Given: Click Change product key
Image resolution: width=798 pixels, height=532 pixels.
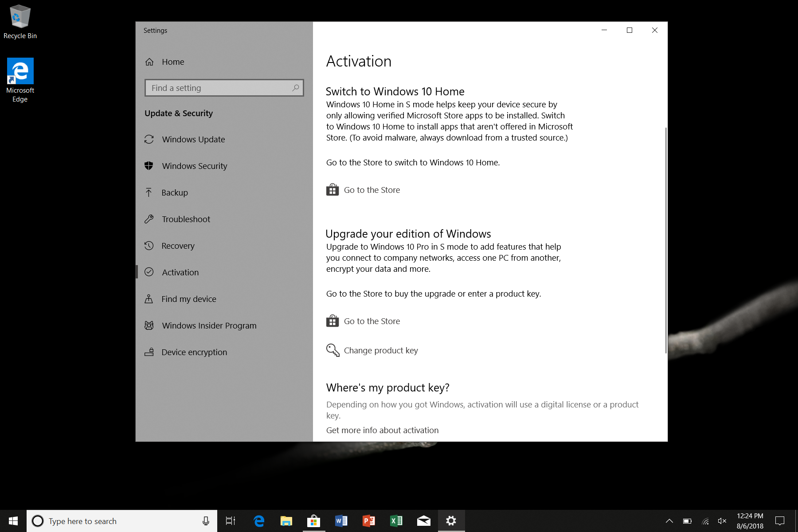Looking at the screenshot, I should [x=380, y=351].
